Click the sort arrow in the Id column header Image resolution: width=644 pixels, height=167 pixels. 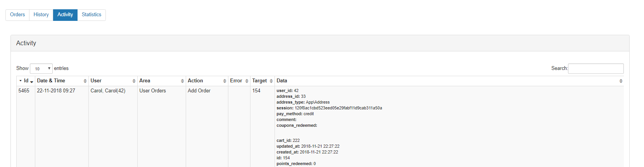pyautogui.click(x=32, y=81)
